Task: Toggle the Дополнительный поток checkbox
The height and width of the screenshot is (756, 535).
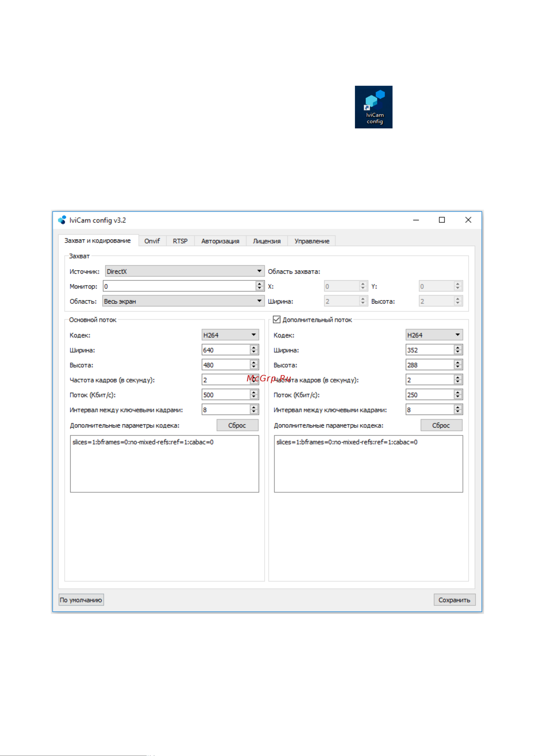Action: point(277,319)
